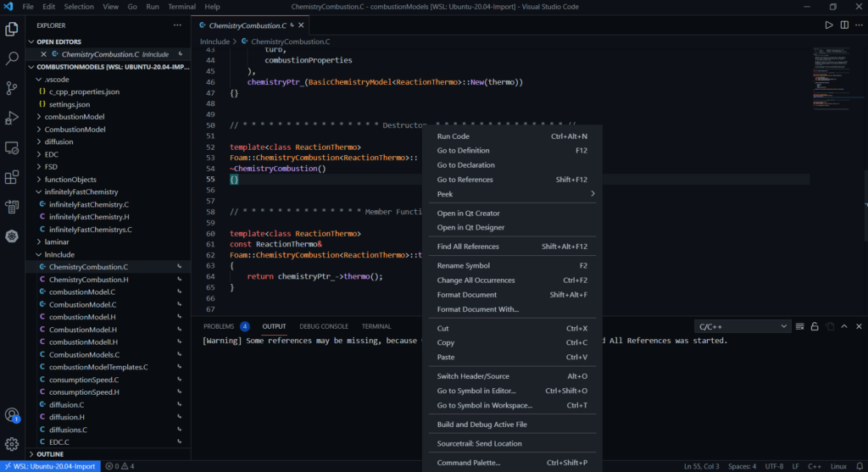Open Source Control view

[x=12, y=88]
